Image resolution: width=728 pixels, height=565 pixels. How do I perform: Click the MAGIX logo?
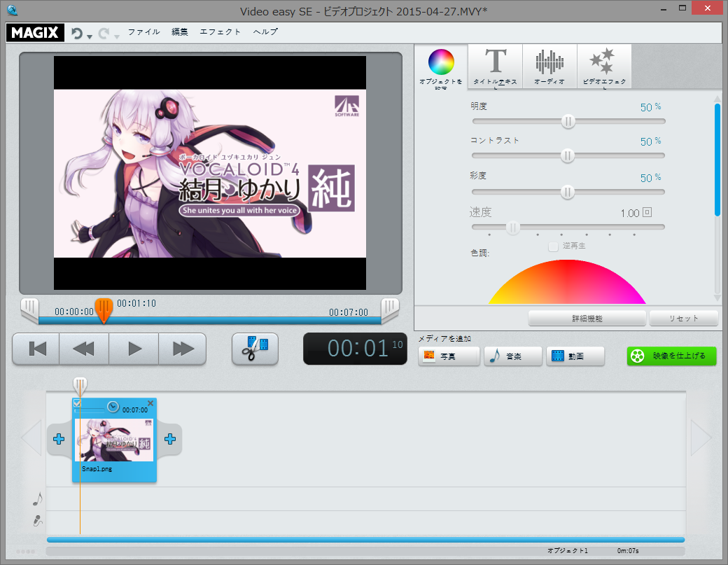[35, 32]
